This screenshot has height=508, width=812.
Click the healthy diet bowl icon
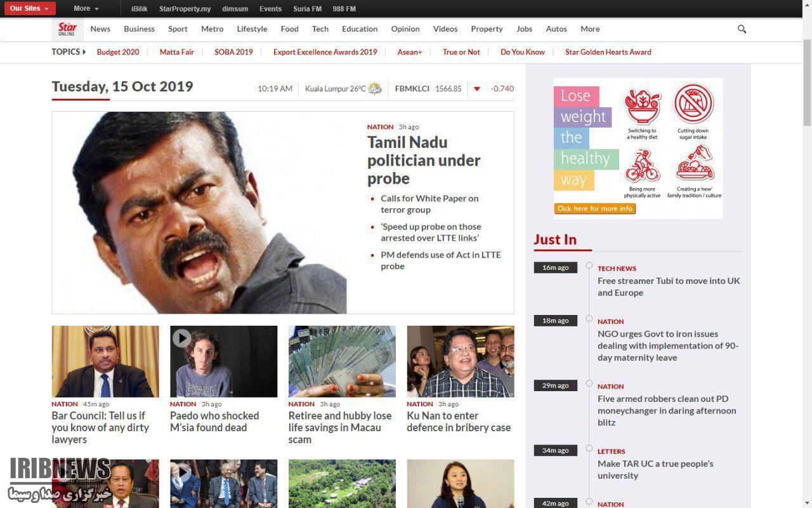click(x=643, y=107)
